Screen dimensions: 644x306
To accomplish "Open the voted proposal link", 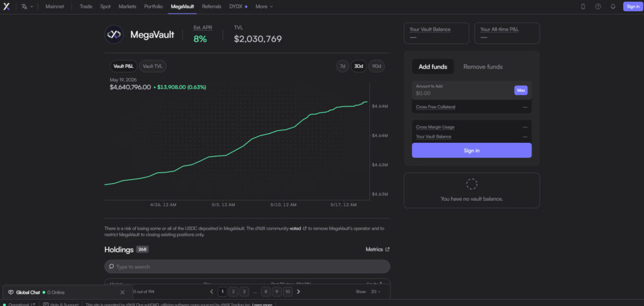I will point(297,229).
